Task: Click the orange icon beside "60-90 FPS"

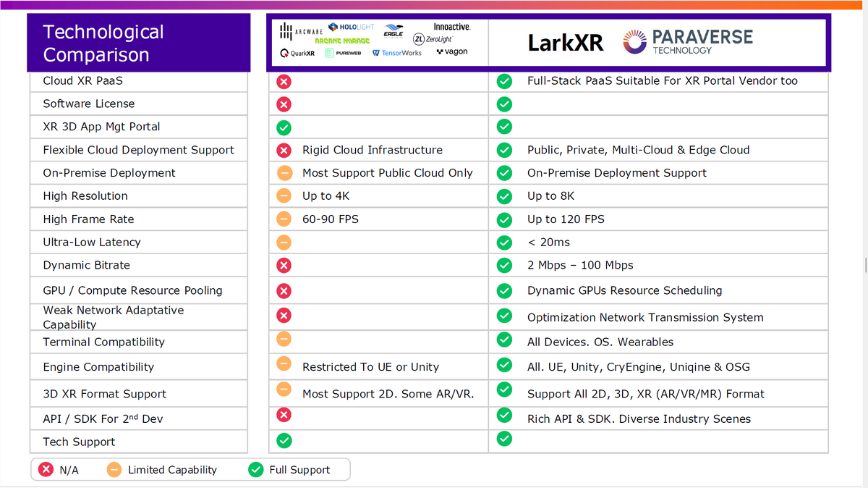Action: [284, 219]
